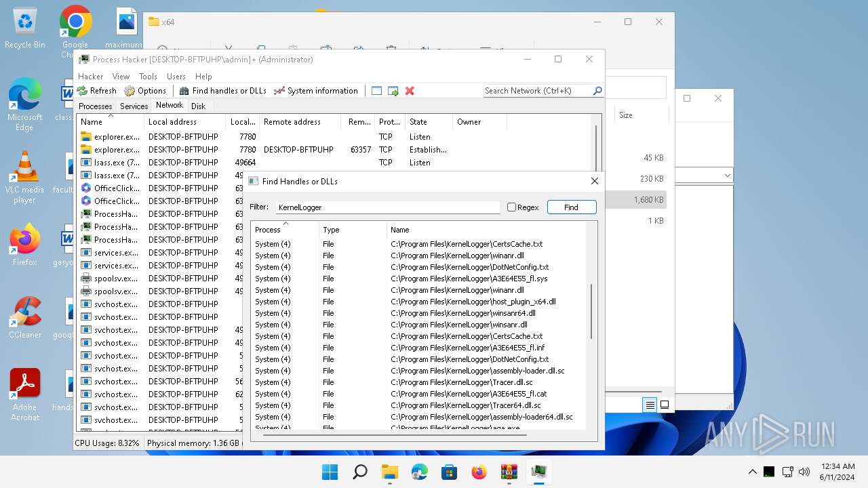The width and height of the screenshot is (868, 488).
Task: Open the Users menu
Action: click(176, 77)
